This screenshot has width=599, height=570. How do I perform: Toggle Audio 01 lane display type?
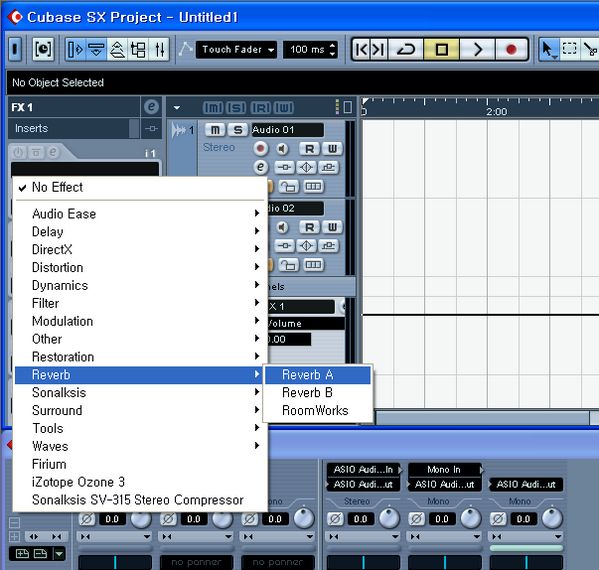coord(313,186)
